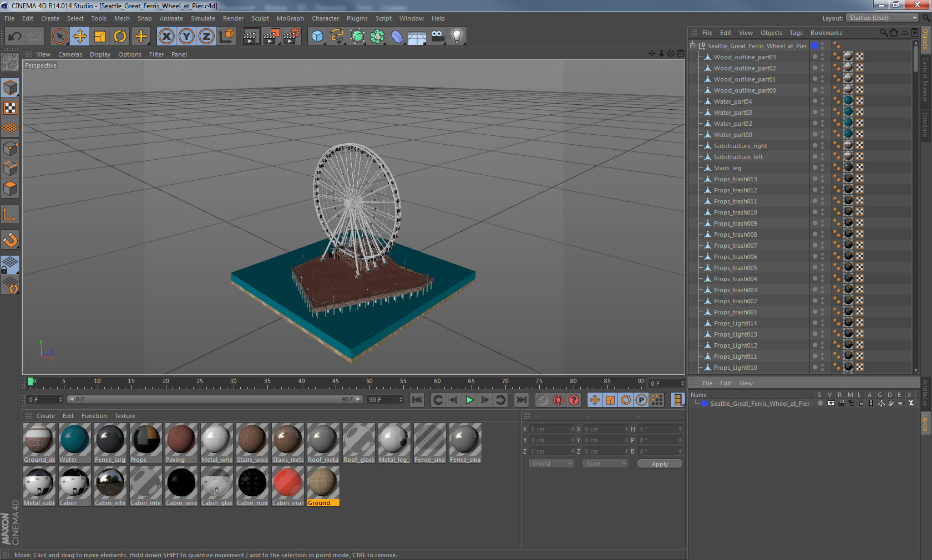This screenshot has height=560, width=932.
Task: Render the active view
Action: pos(251,37)
